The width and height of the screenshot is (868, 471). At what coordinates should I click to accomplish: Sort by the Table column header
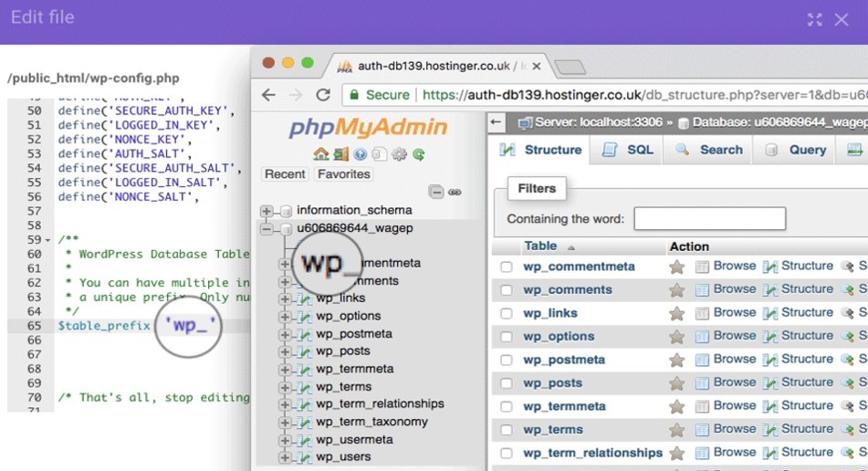click(x=540, y=246)
